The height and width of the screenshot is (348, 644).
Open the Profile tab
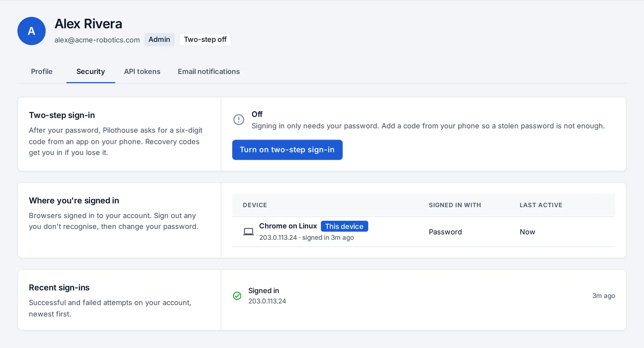tap(42, 72)
